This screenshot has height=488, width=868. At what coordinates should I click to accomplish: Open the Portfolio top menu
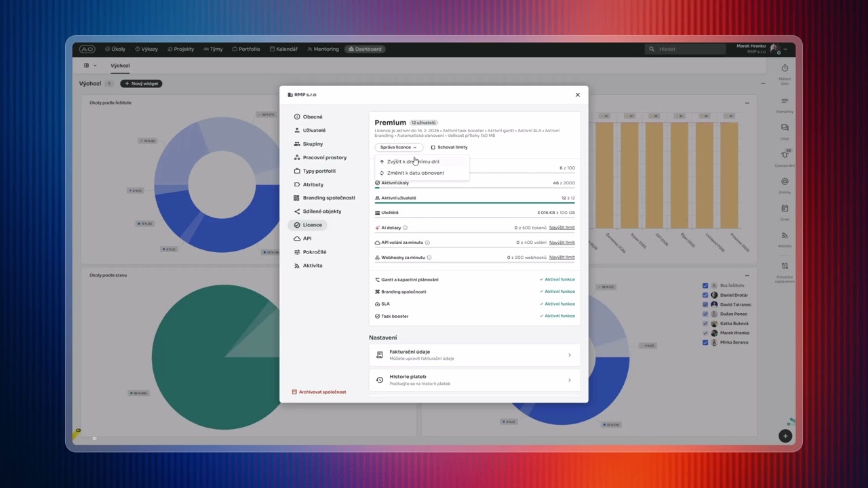tap(245, 49)
